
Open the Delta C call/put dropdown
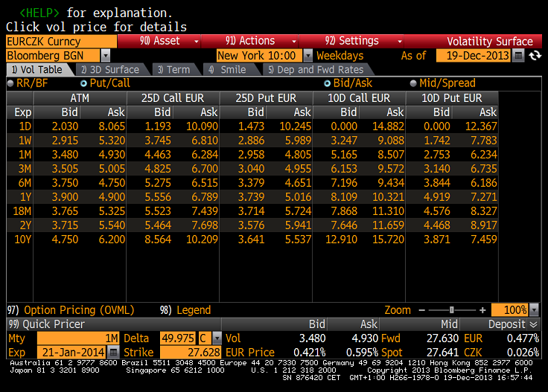[217, 338]
